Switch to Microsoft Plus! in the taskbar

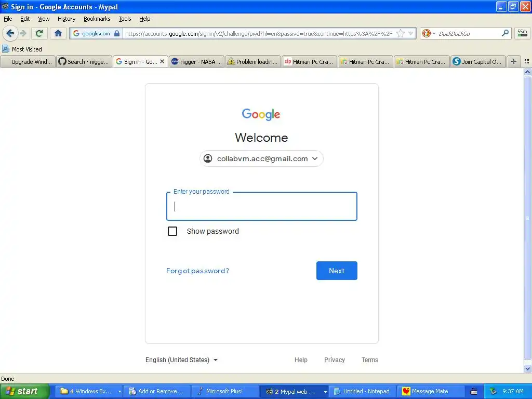(224, 391)
